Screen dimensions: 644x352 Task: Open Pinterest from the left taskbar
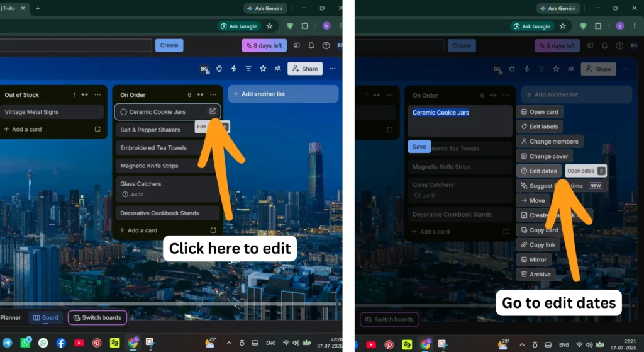(96, 343)
